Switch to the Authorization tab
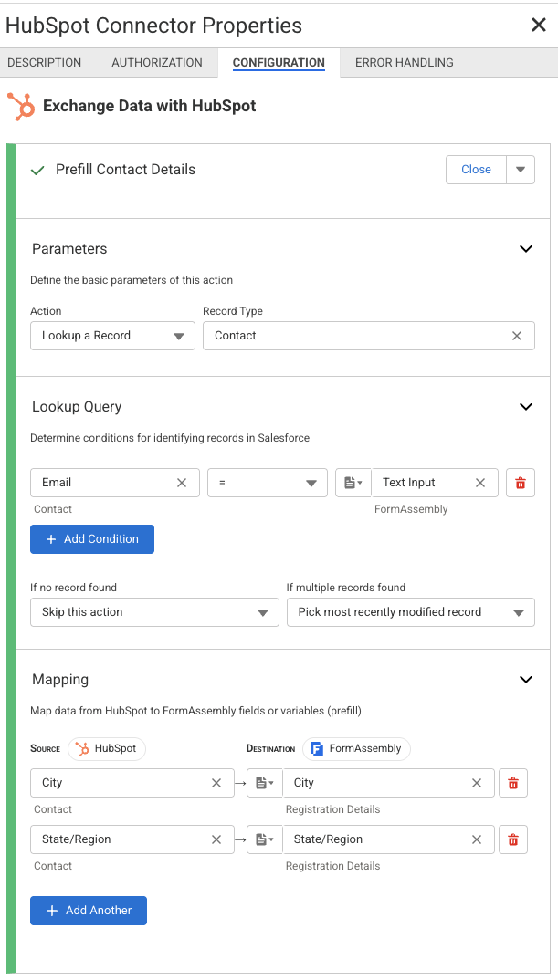This screenshot has height=980, width=558. click(157, 63)
